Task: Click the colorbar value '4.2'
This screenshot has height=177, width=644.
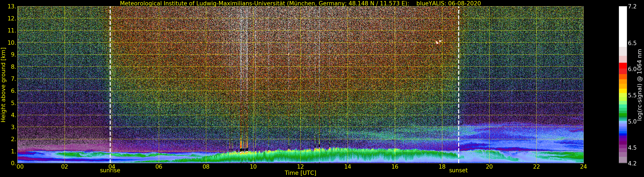Action: (632, 163)
